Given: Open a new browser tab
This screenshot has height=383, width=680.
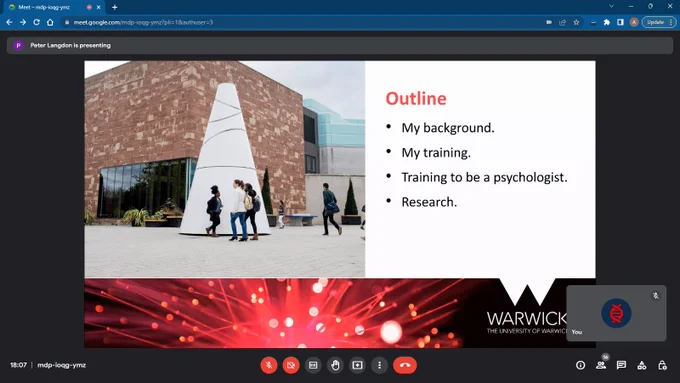Looking at the screenshot, I should (x=114, y=7).
